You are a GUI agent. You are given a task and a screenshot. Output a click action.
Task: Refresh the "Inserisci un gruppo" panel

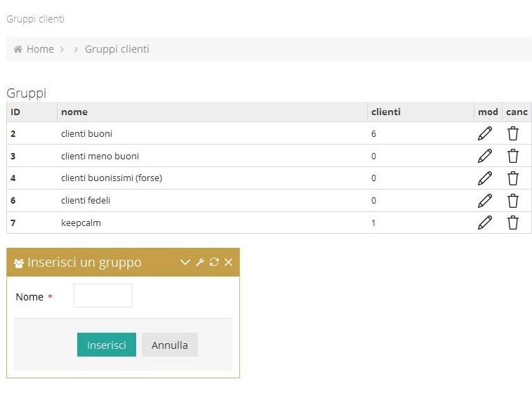coord(214,262)
